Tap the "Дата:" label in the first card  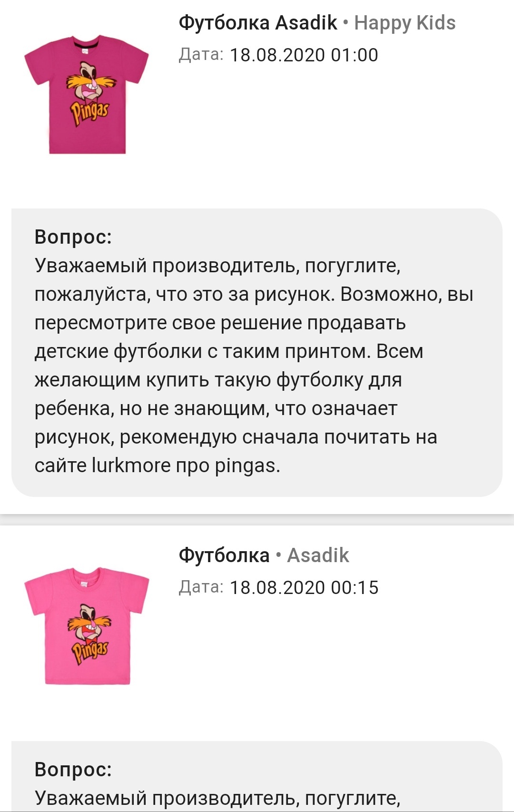click(x=201, y=55)
